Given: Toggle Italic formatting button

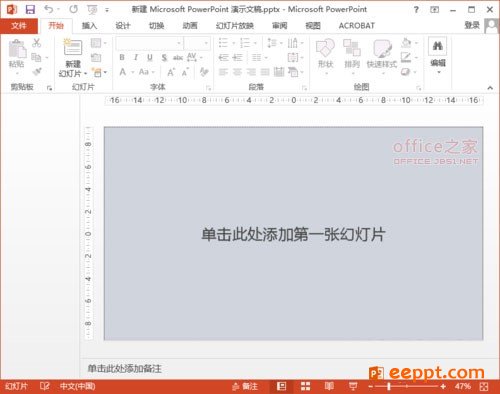Looking at the screenshot, I should (136, 57).
